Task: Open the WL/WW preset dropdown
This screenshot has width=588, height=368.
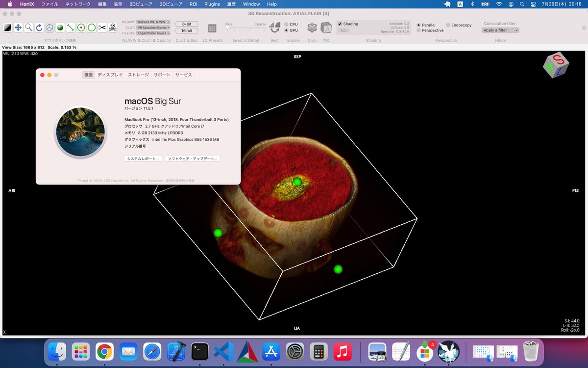Action: [153, 22]
